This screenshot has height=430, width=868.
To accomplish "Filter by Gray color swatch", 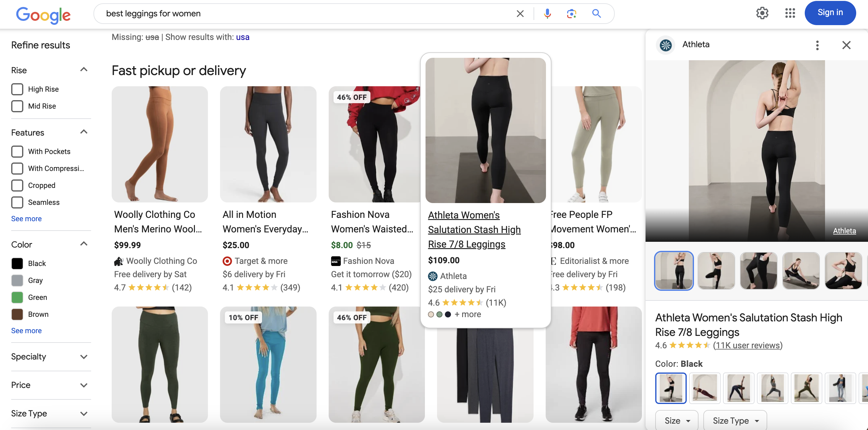I will pyautogui.click(x=17, y=281).
